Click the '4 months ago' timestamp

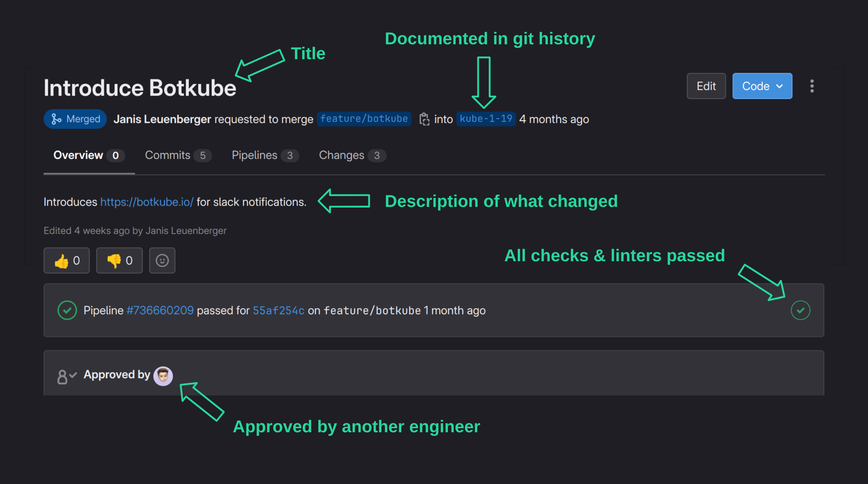tap(554, 119)
